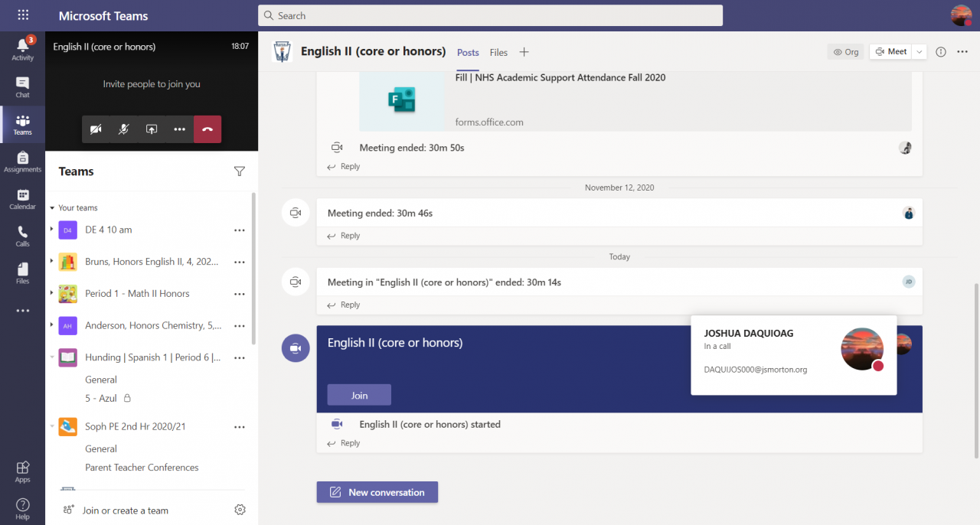The image size is (980, 525).
Task: Open Parent Teacher Conferences channel
Action: (x=142, y=468)
